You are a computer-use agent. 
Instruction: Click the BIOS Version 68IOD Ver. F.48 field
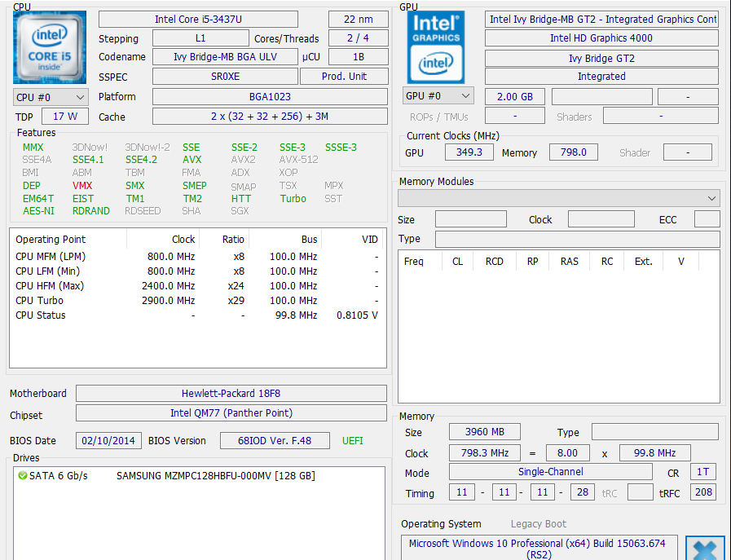coord(275,441)
